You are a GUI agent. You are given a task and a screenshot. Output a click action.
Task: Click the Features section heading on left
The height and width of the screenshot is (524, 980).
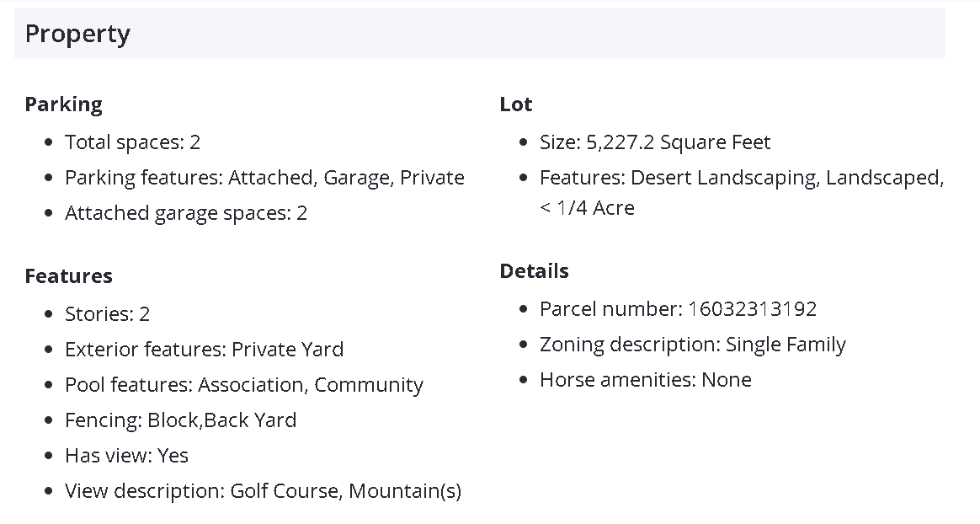point(68,276)
